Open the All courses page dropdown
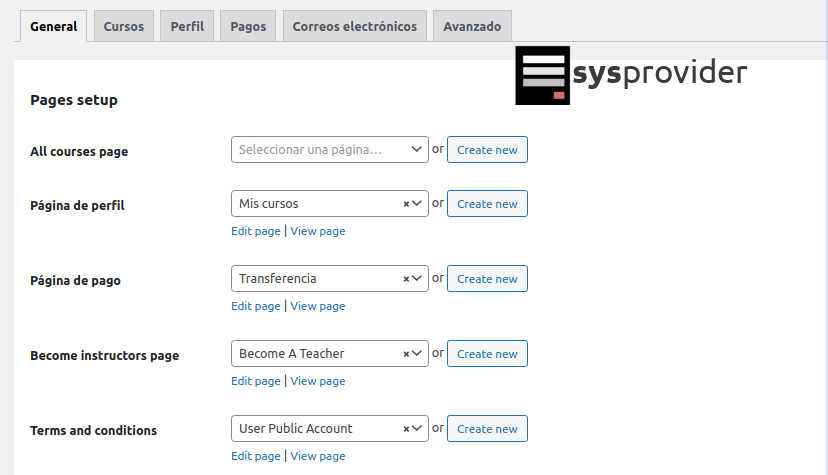The height and width of the screenshot is (475, 828). [x=329, y=150]
